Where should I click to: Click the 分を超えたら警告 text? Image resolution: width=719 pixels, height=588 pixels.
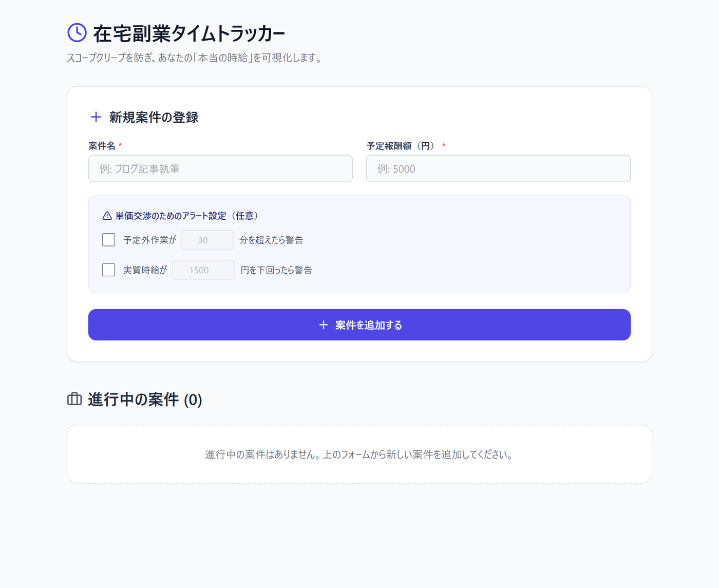pos(271,240)
